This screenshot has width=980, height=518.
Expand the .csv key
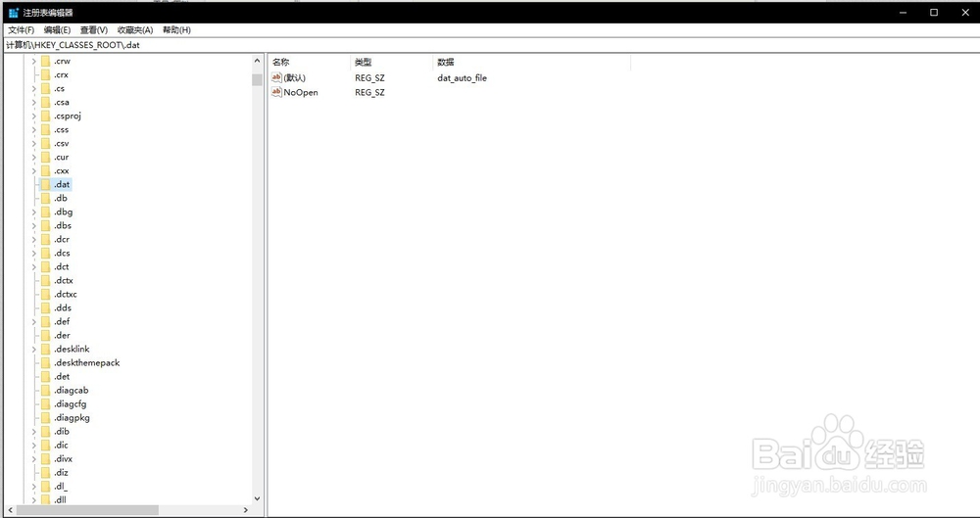tap(33, 144)
